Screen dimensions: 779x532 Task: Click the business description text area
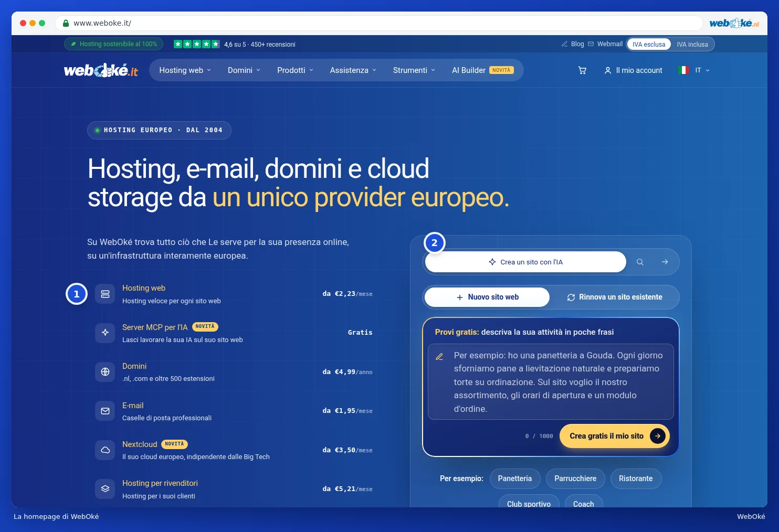(x=551, y=382)
